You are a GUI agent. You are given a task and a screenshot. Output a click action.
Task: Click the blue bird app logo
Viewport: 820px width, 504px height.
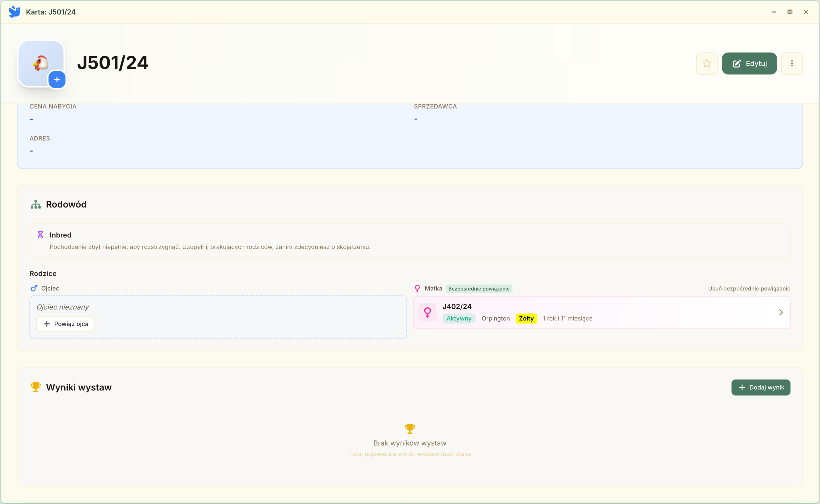pos(15,12)
